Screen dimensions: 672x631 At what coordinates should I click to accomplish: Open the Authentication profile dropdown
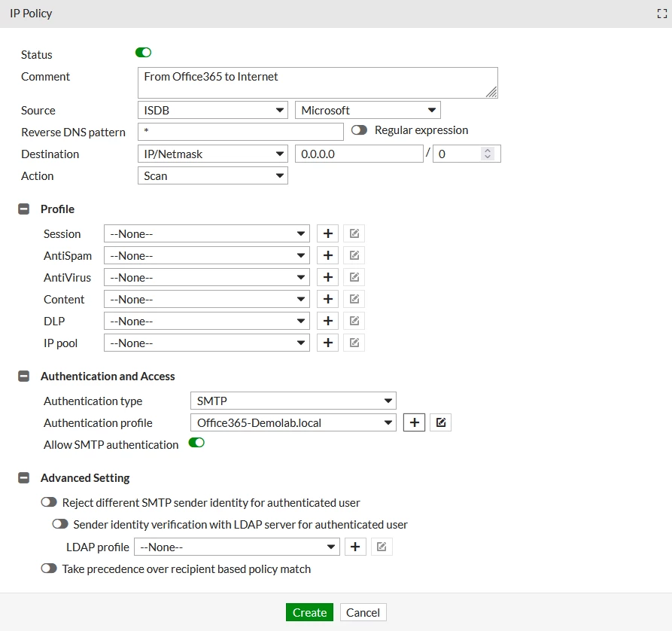point(293,423)
